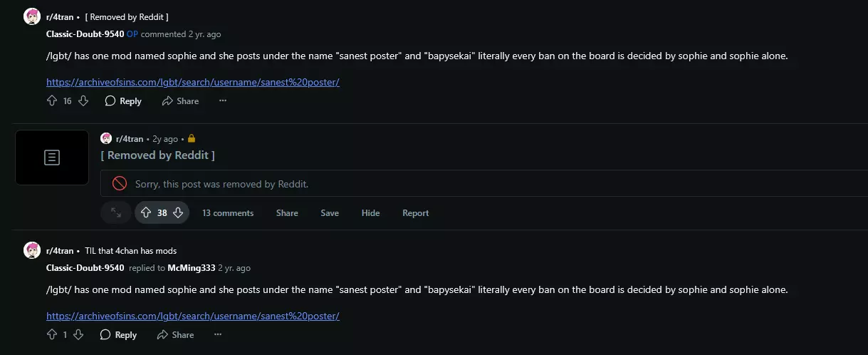868x355 pixels.
Task: Hide the removed post
Action: tap(370, 213)
